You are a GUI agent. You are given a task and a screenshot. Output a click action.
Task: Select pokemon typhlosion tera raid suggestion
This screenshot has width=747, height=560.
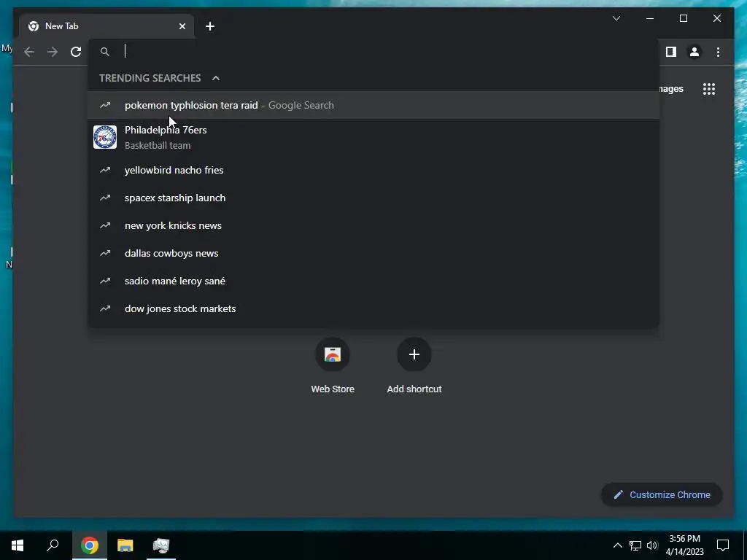point(373,105)
